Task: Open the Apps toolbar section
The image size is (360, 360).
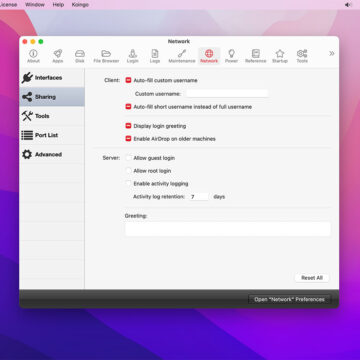Action: [58, 56]
